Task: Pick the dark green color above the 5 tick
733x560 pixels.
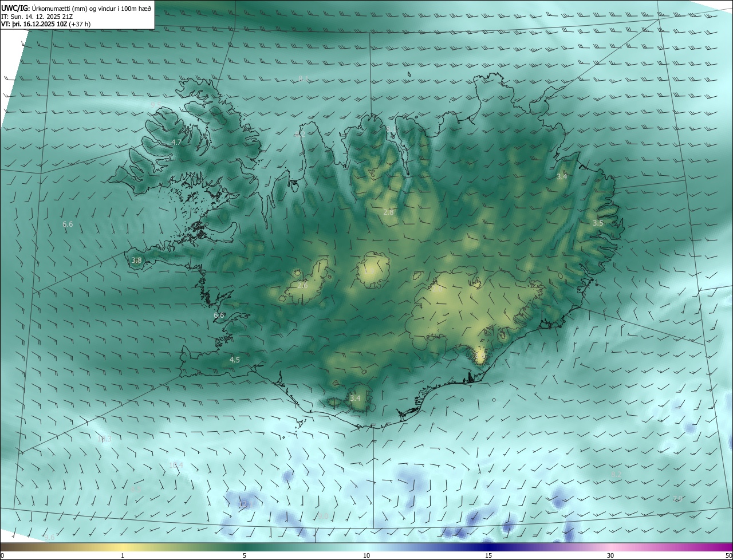Action: (245, 547)
